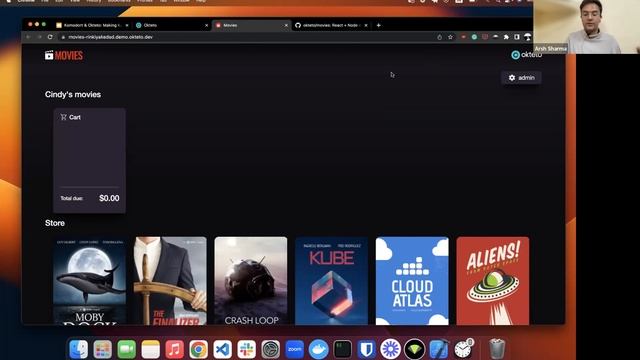640x360 pixels.
Task: Click the Movies logo in the header
Action: click(x=64, y=56)
